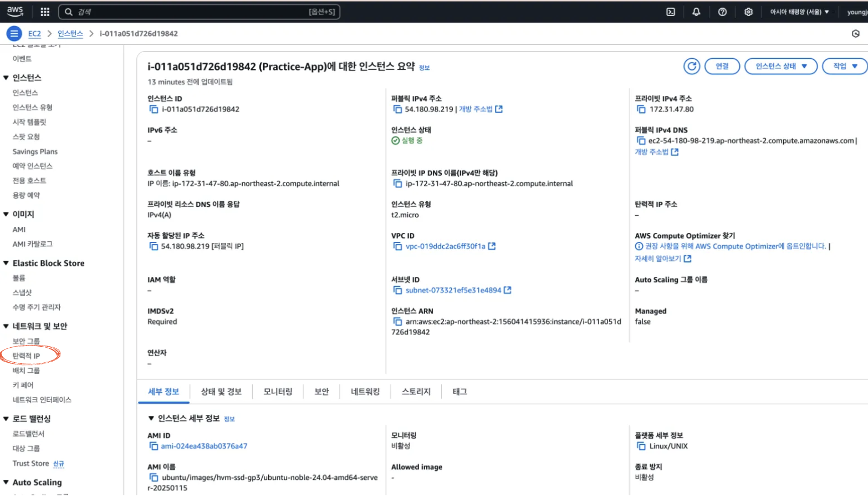Switch to the 보안 tab
This screenshot has height=497, width=868.
[321, 392]
